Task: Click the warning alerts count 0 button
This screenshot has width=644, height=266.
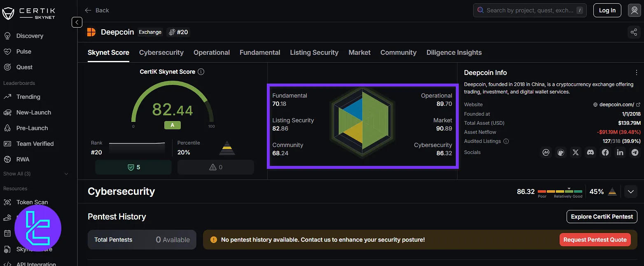Action: pos(216,167)
